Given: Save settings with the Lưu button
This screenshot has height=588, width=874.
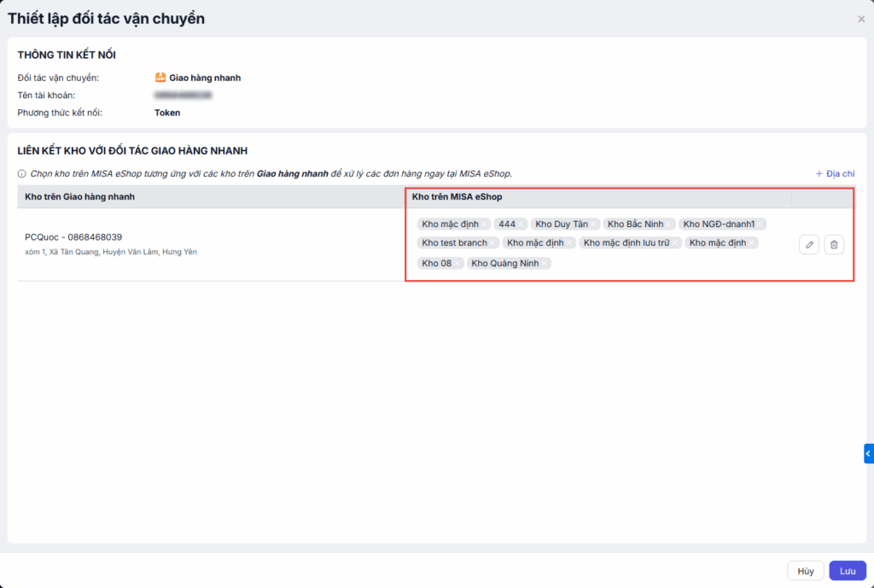Looking at the screenshot, I should pos(848,571).
